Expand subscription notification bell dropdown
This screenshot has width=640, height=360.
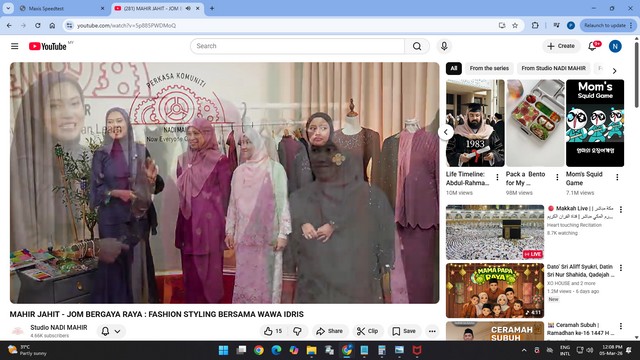pos(111,331)
